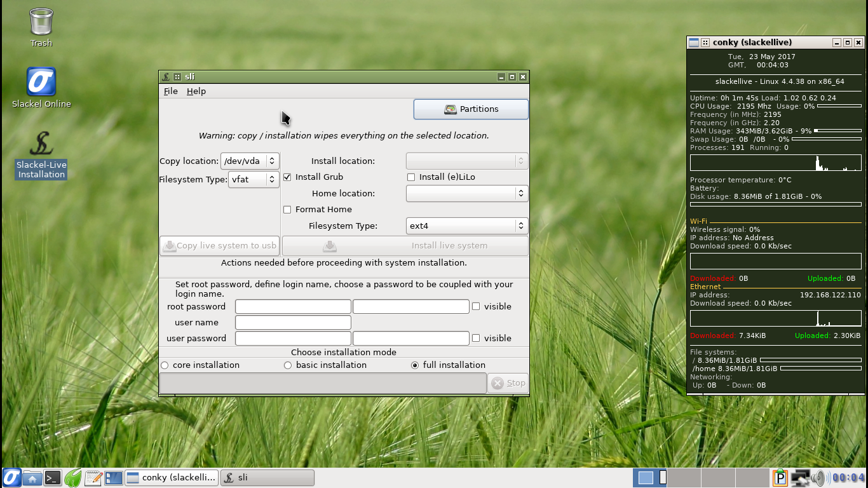Enable the Install (e)LiLo checkbox
868x488 pixels.
pyautogui.click(x=411, y=177)
